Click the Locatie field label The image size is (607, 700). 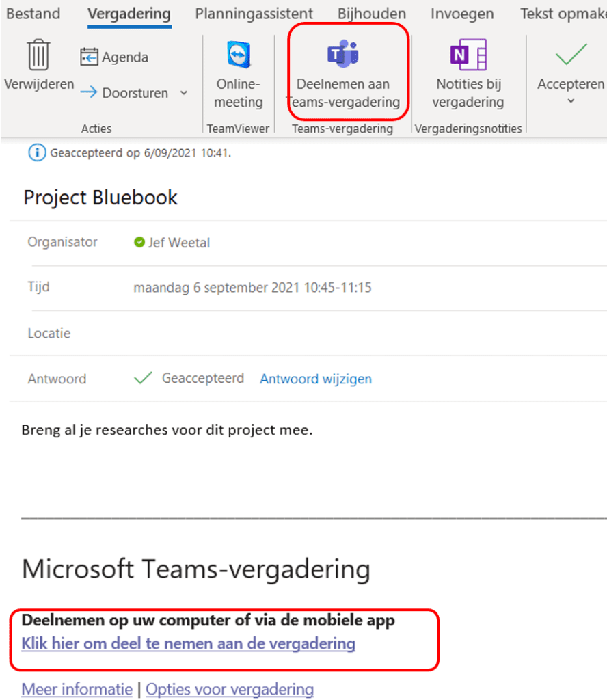(x=49, y=334)
